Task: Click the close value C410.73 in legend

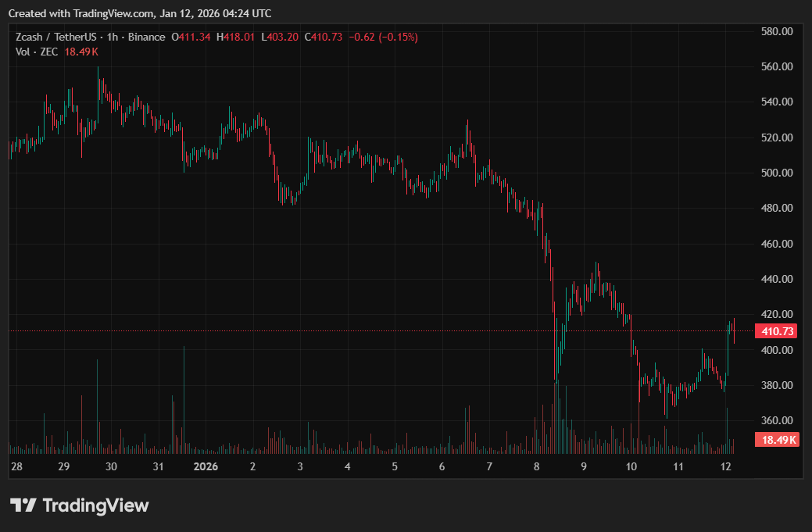Action: [x=323, y=37]
